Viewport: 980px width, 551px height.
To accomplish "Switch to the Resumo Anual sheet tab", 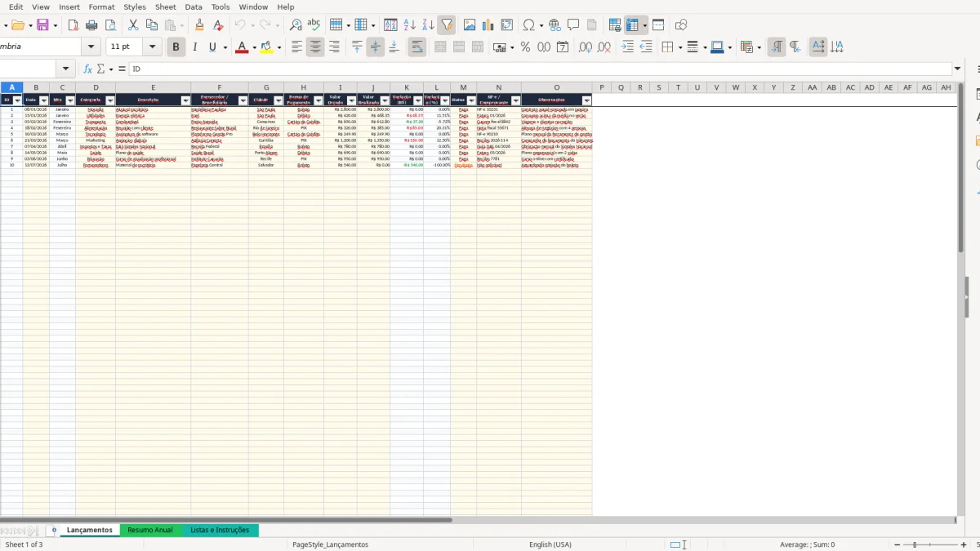I will coord(150,530).
